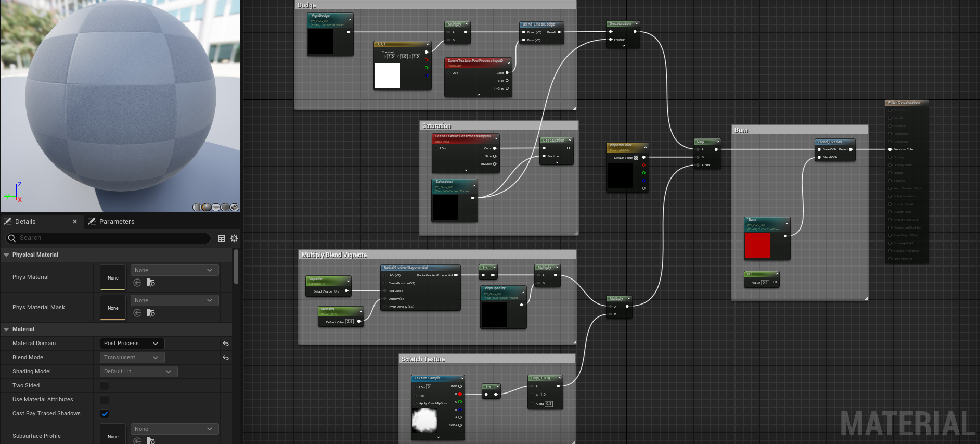Collapse the Material section
Viewport: 980px width, 444px height.
[x=6, y=329]
